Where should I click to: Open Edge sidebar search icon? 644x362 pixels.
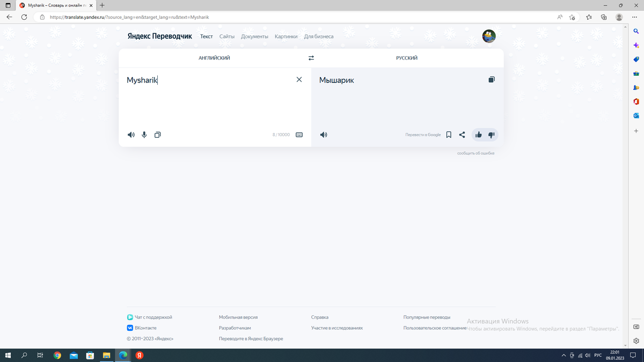pyautogui.click(x=636, y=32)
